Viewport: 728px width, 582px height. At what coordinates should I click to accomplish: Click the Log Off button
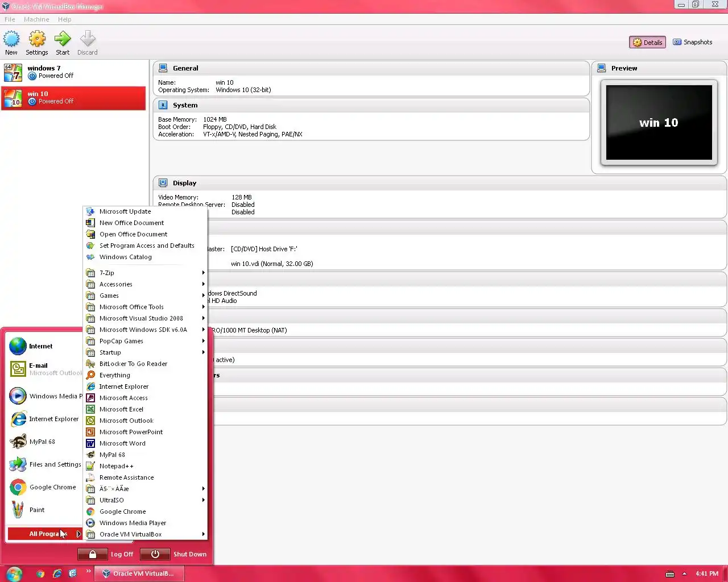coord(106,554)
